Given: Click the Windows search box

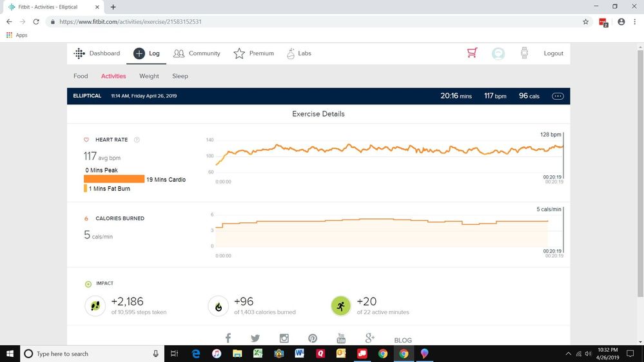Looking at the screenshot, I should click(x=92, y=354).
